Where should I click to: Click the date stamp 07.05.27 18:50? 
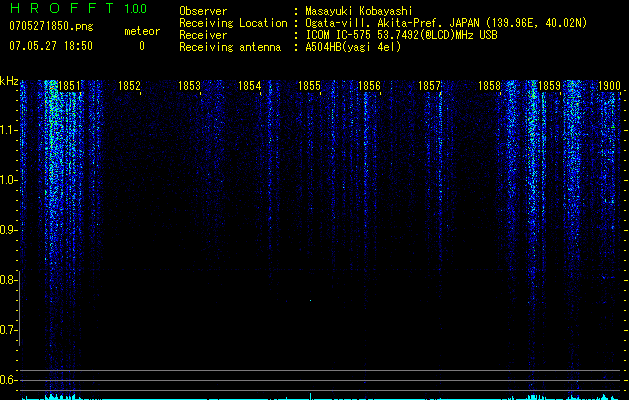tap(51, 46)
